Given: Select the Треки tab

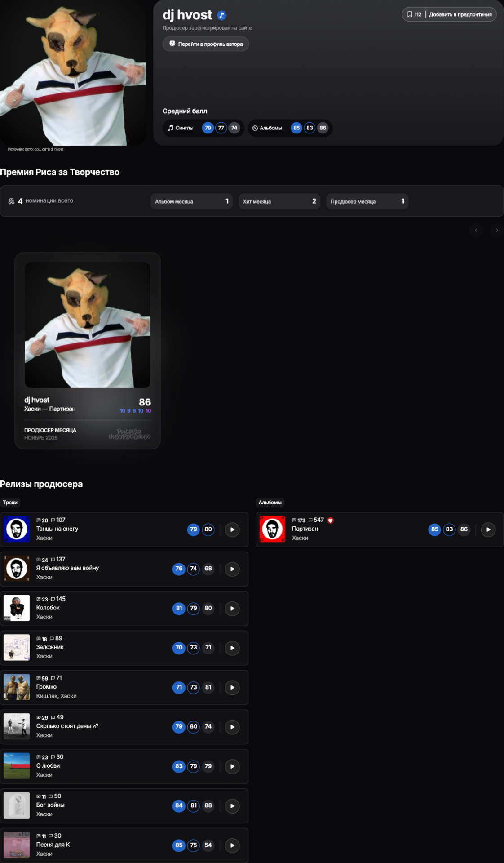Looking at the screenshot, I should [10, 503].
